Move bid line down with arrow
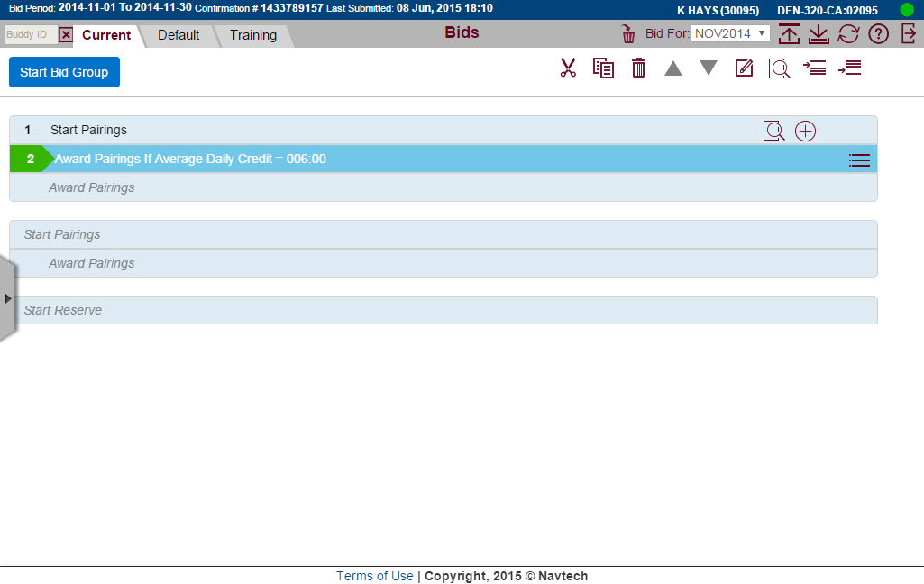924x584 pixels. (709, 68)
